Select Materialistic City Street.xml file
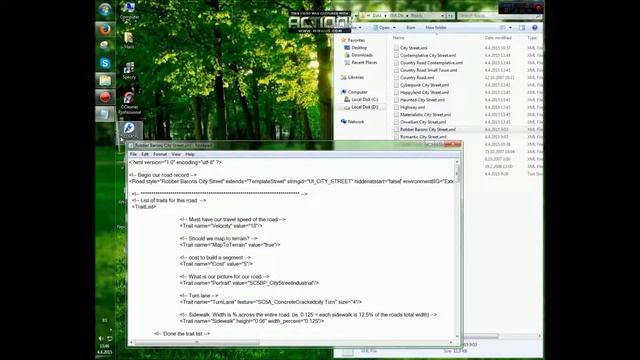 (x=425, y=114)
